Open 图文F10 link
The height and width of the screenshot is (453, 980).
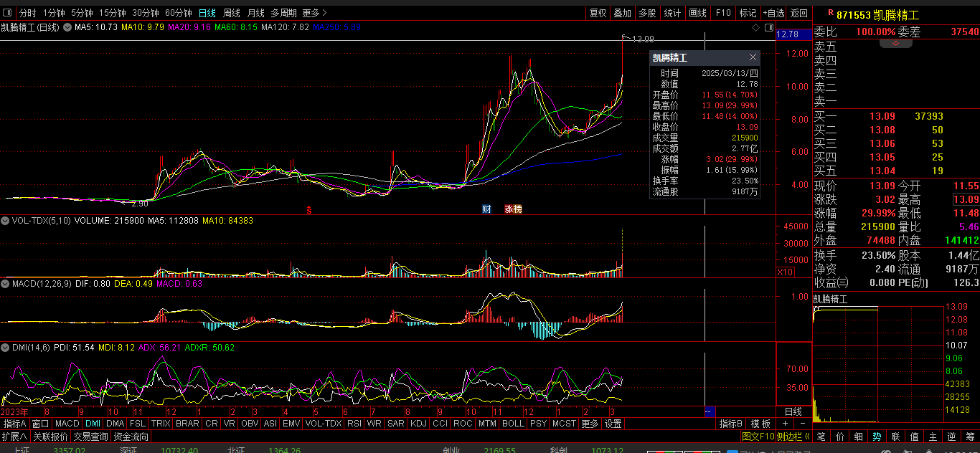758,437
